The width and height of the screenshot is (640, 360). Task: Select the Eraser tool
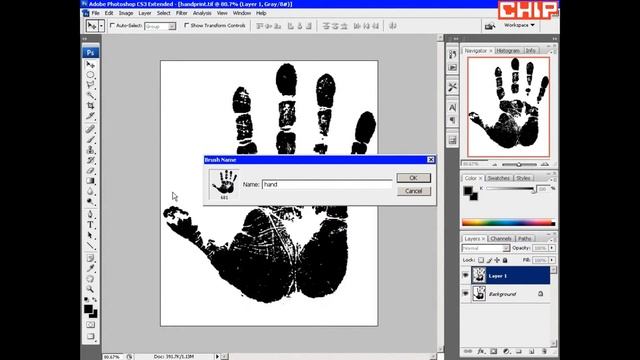coord(90,170)
